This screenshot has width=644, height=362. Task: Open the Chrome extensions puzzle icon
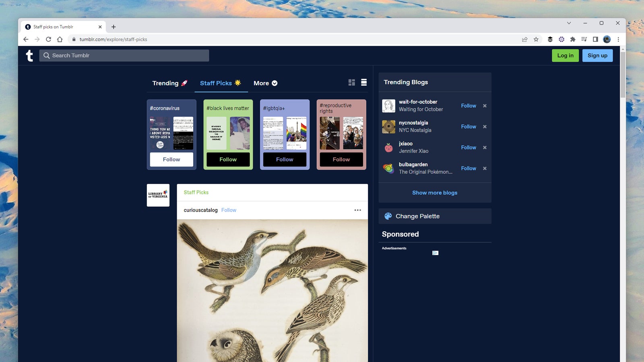click(573, 39)
